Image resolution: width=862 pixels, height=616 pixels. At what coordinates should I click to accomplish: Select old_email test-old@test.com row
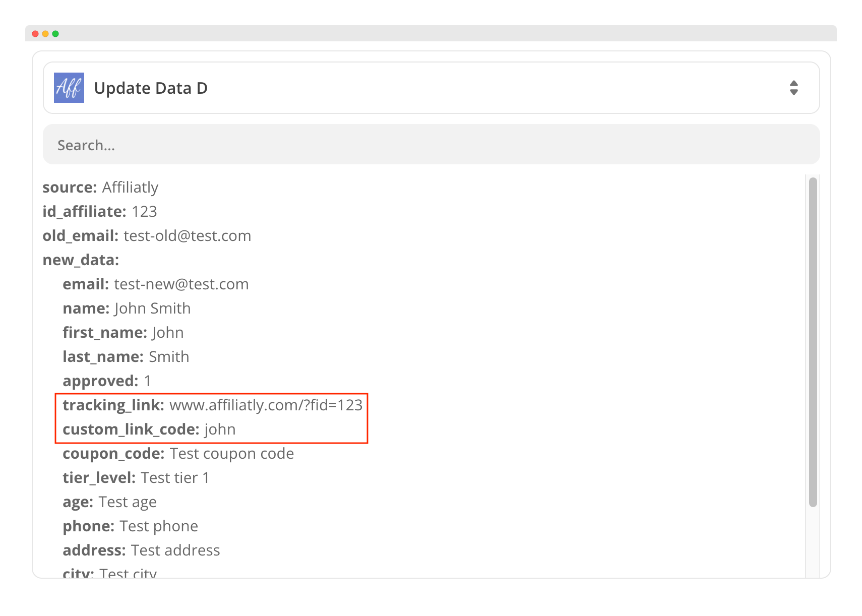pos(147,236)
